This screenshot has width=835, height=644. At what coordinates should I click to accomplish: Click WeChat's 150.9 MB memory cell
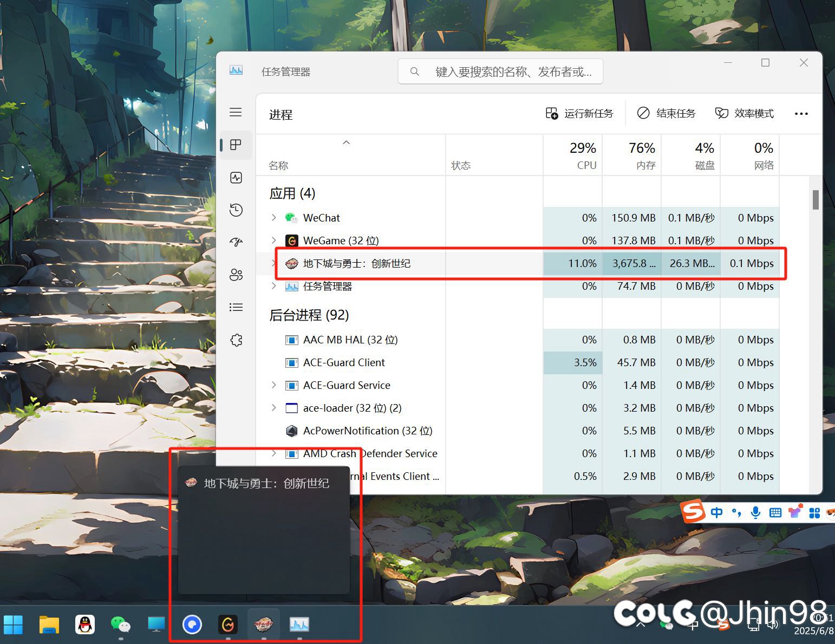tap(632, 218)
